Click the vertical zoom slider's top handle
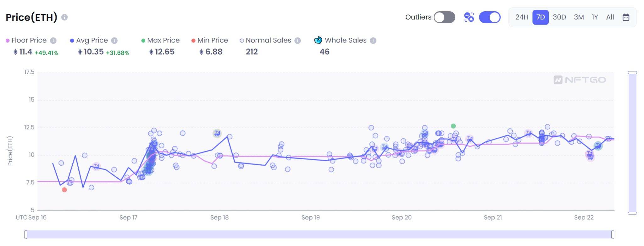The height and width of the screenshot is (246, 644). coord(632,73)
